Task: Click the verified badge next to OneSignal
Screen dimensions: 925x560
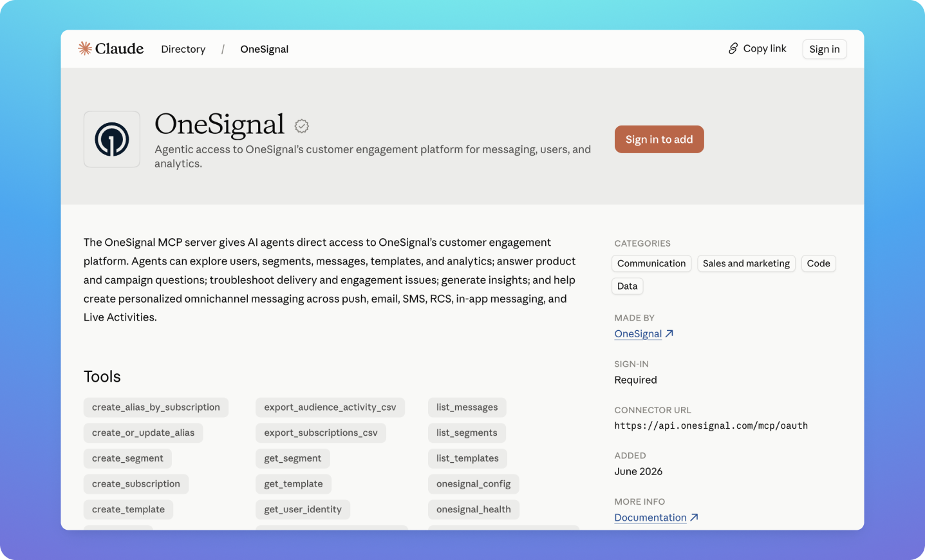Action: (x=302, y=126)
